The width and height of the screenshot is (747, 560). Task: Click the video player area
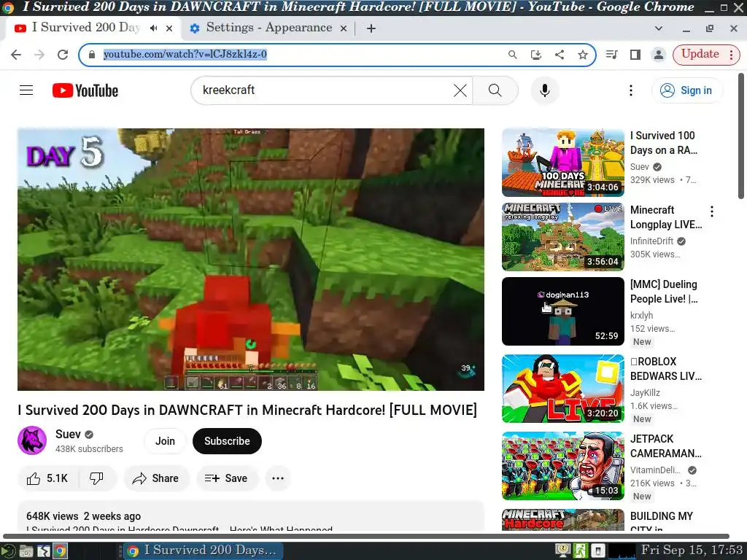pos(251,259)
